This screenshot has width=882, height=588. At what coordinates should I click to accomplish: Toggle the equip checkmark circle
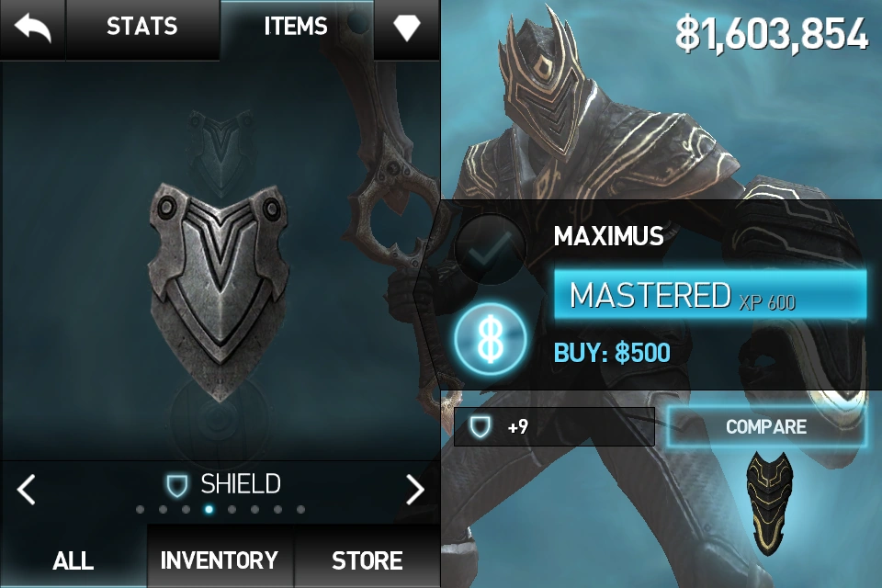[490, 249]
